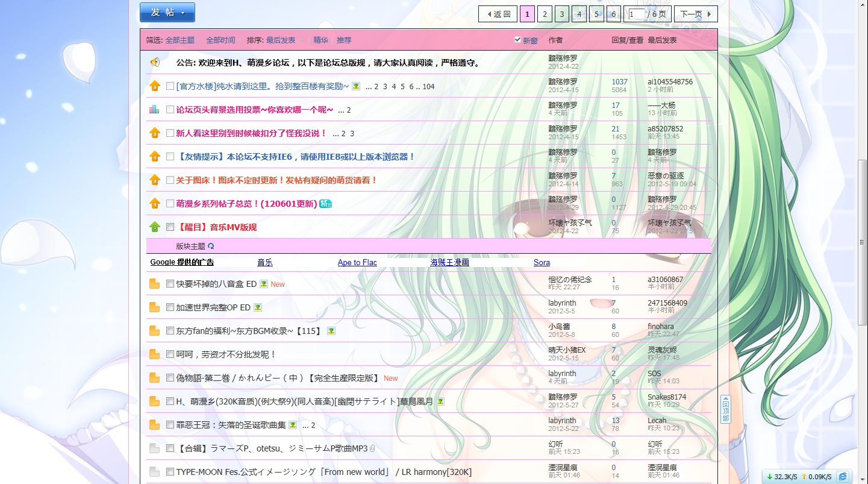Click the green arrow icon beside 音乐MV版规
Screen dimensions: 868x484
tap(155, 227)
